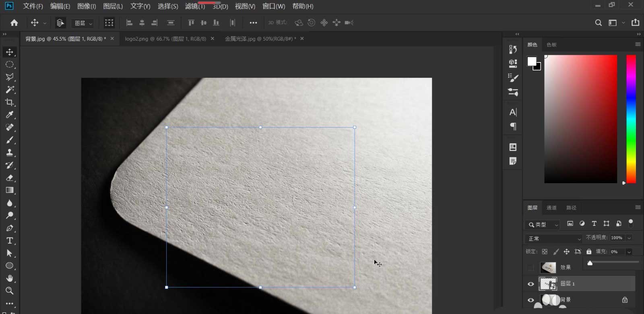
Task: Open the Character panel icon
Action: 513,112
